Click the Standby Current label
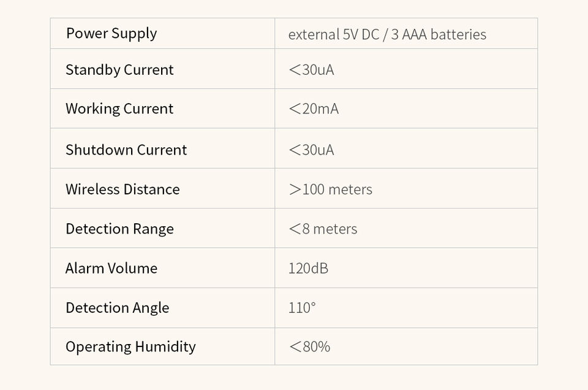588x390 pixels. tap(119, 70)
